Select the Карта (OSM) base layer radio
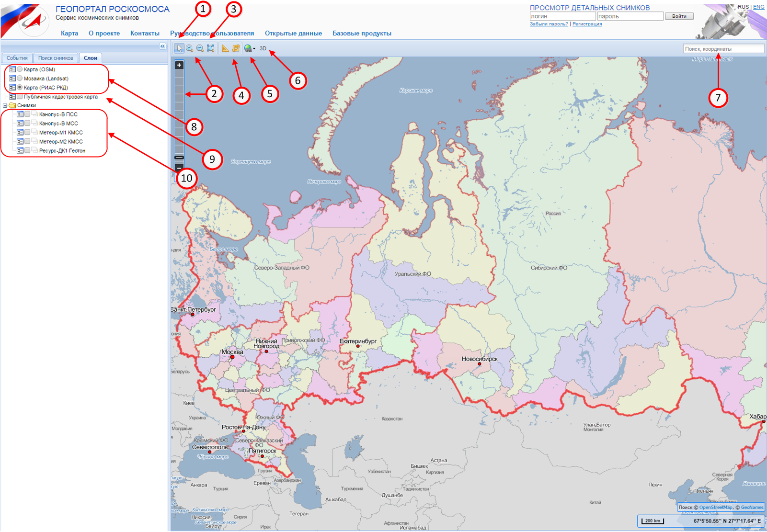 (x=20, y=69)
